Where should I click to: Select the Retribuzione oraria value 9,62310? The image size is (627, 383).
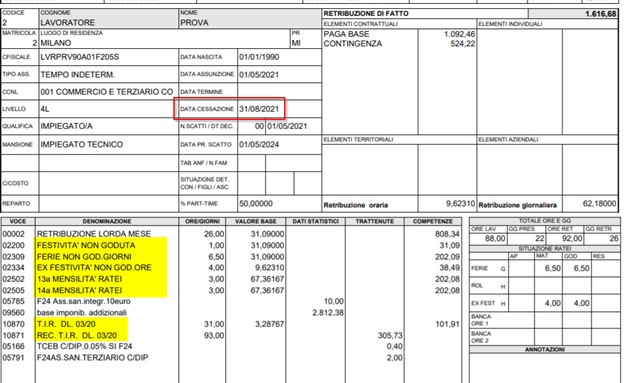460,204
